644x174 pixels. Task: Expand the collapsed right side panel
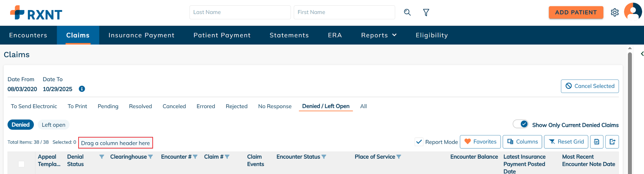[x=642, y=54]
